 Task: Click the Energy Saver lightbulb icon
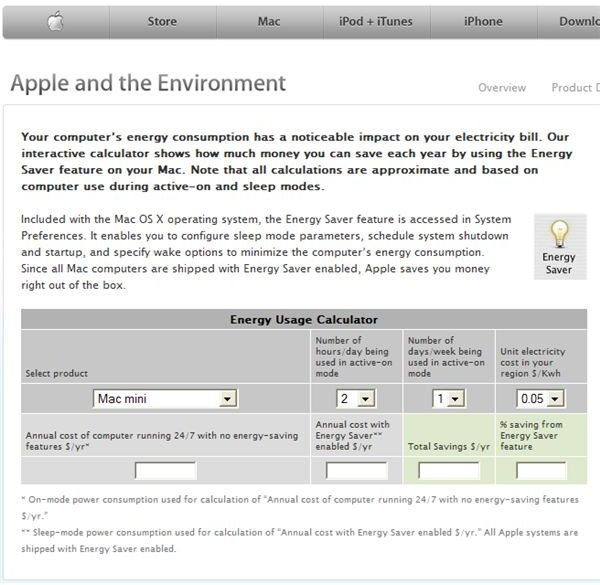tap(560, 234)
